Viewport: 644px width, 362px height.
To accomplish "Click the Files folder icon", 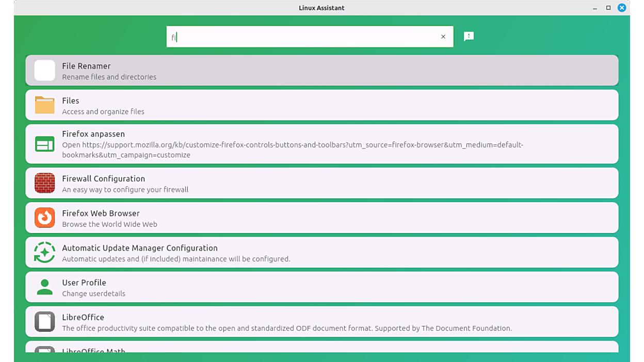I will [45, 105].
